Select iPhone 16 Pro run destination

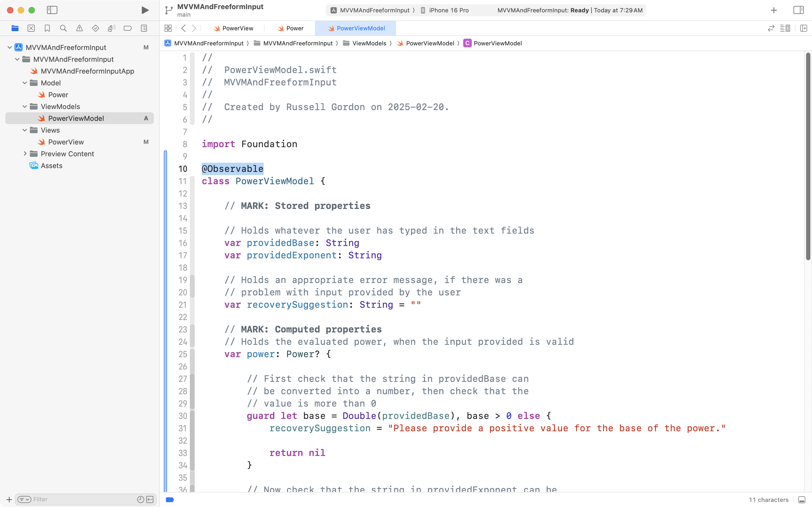click(449, 10)
